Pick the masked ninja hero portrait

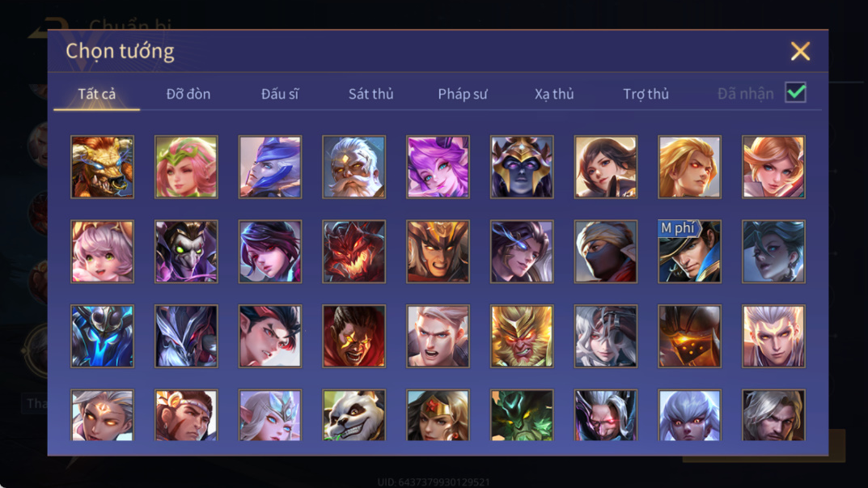tap(606, 252)
